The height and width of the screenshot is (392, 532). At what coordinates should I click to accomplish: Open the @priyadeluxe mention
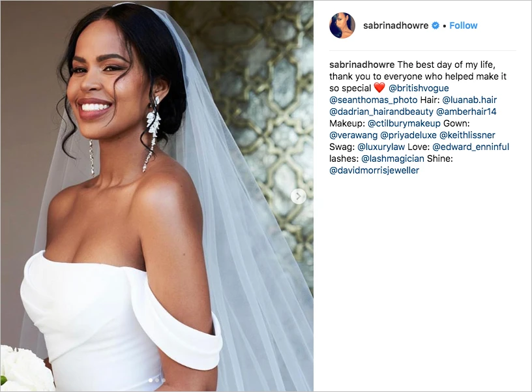[408, 135]
